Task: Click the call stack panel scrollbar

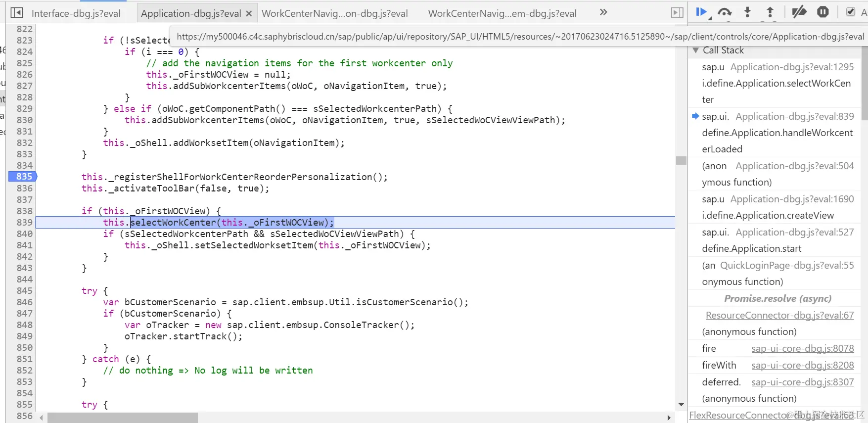Action: tap(864, 83)
